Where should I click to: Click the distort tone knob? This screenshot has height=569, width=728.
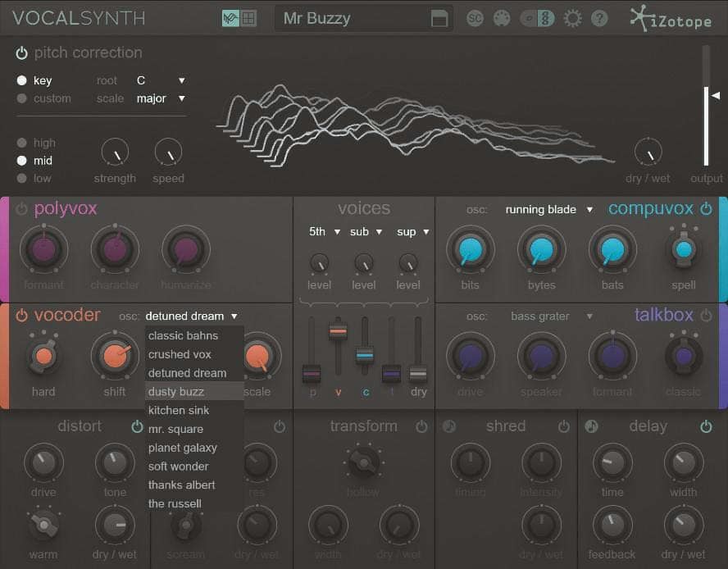pos(115,462)
